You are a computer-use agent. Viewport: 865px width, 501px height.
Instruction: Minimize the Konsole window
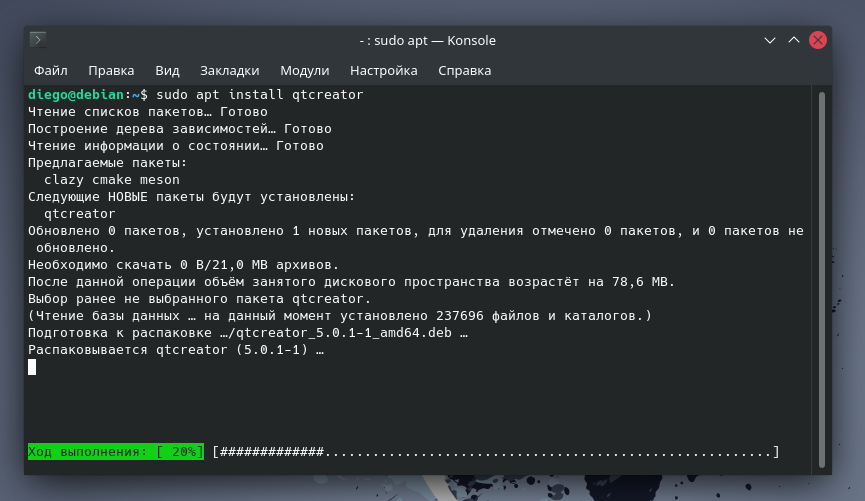click(x=770, y=40)
